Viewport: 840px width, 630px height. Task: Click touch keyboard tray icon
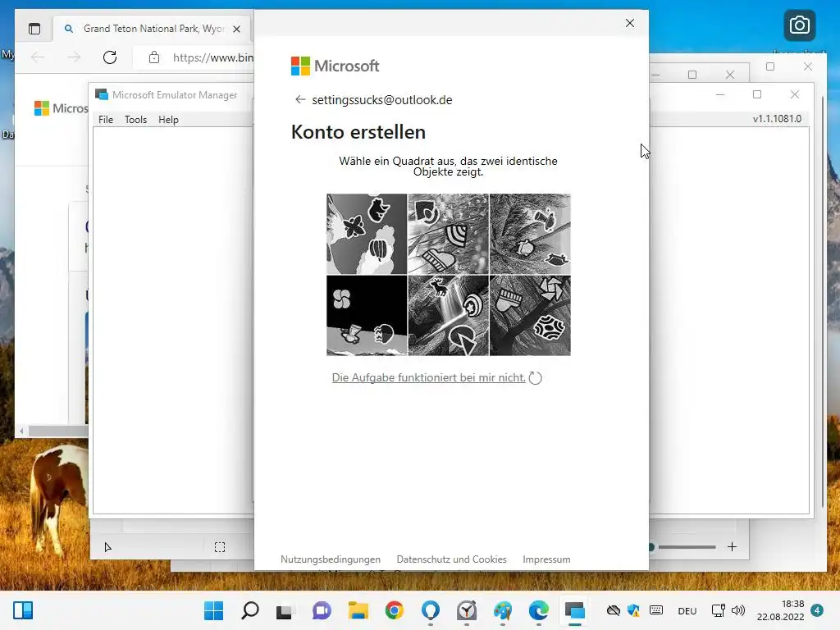tap(656, 610)
